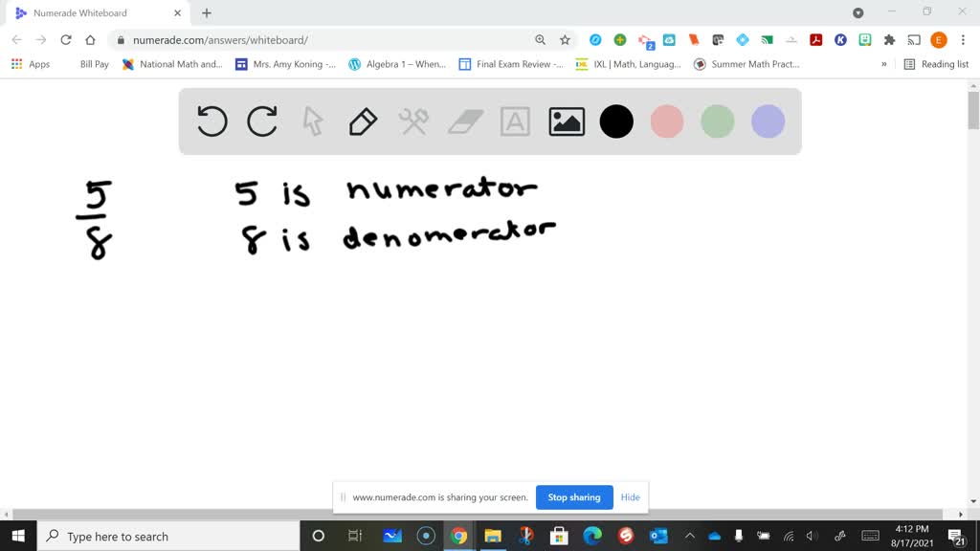Click the Stop sharing button
The image size is (980, 551).
pos(574,497)
